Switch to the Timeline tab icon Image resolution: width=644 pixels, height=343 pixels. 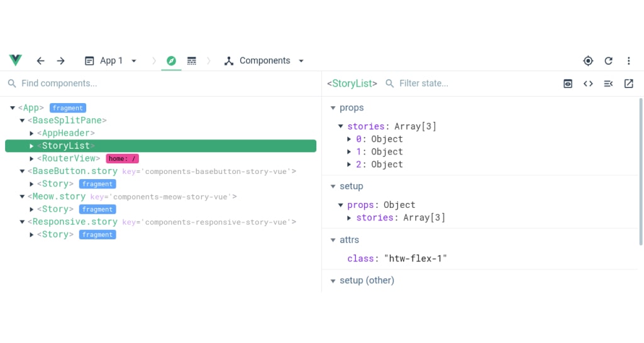click(x=191, y=61)
